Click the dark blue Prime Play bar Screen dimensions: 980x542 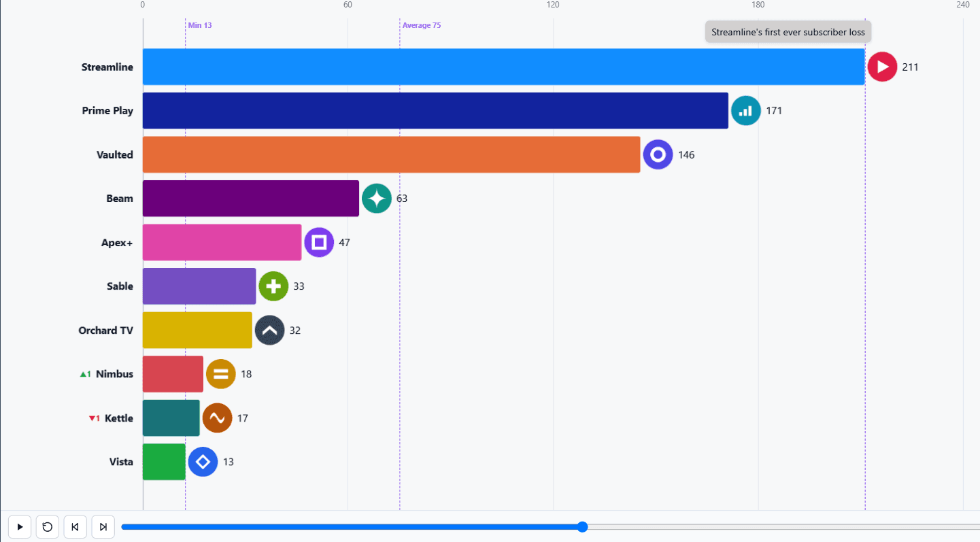tap(435, 111)
